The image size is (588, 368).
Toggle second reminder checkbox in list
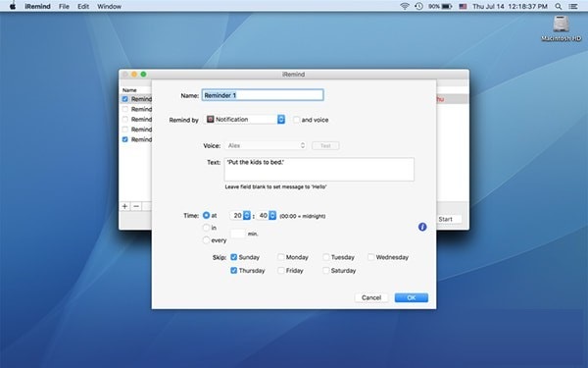124,109
